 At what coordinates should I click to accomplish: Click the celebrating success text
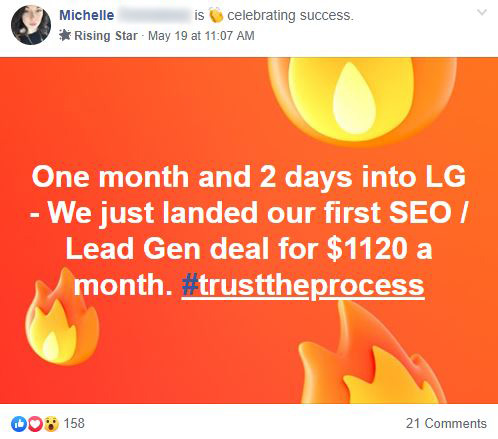290,15
